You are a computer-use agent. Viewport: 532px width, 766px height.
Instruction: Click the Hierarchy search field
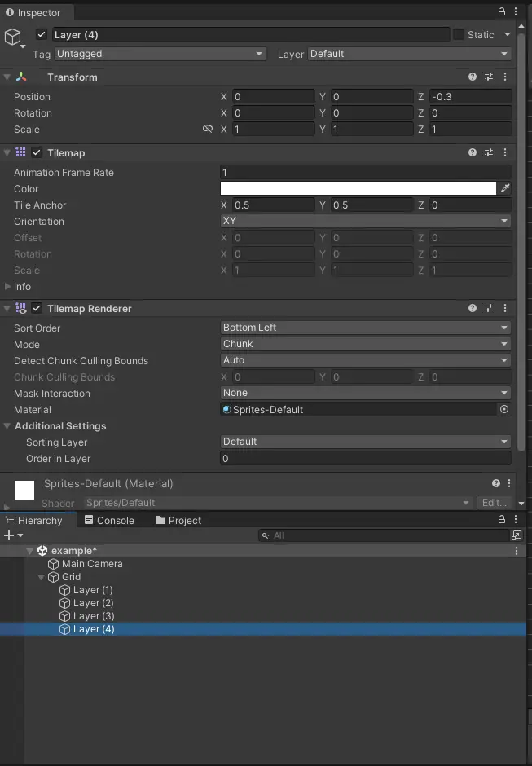click(384, 535)
